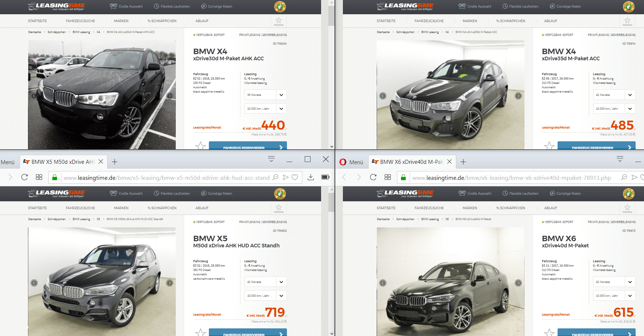The image size is (644, 336).
Task: Click scrollbar thumb in X5 page
Action: [x=331, y=202]
